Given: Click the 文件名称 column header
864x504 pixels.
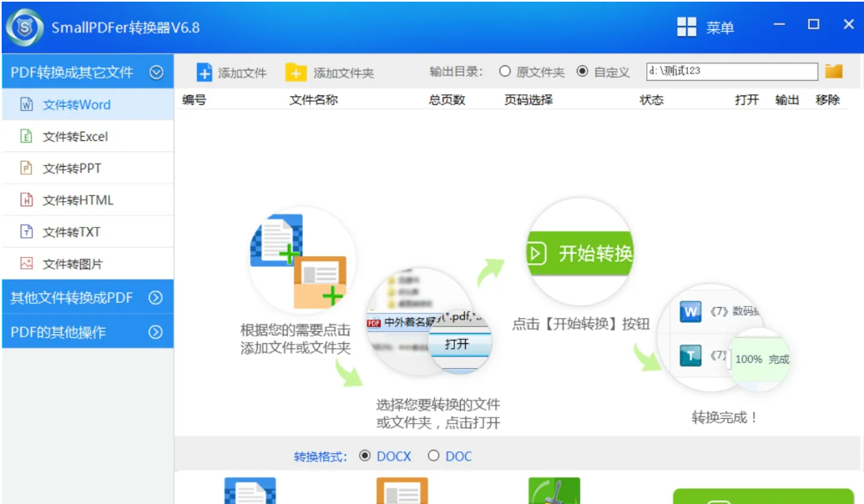Looking at the screenshot, I should (x=314, y=99).
